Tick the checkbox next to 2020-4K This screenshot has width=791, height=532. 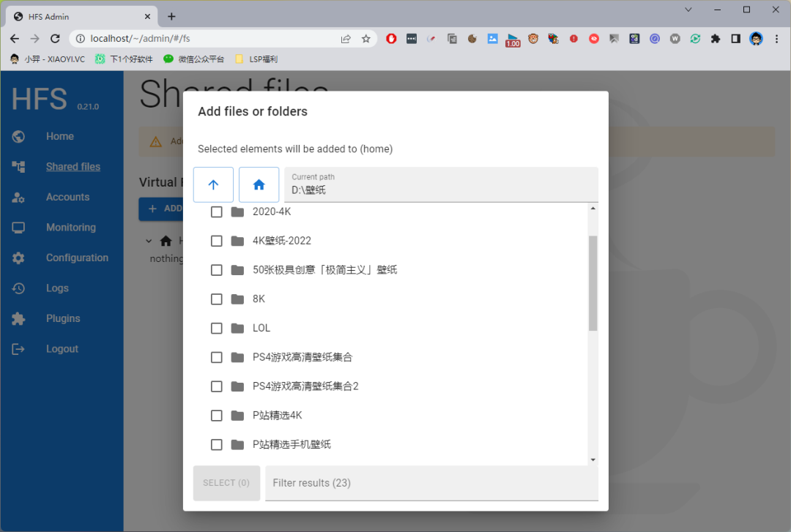tap(216, 211)
